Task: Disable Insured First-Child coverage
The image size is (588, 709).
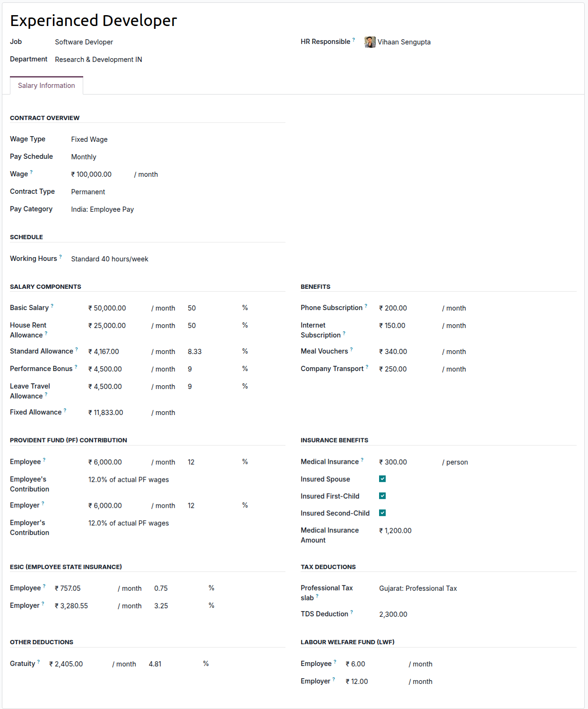Action: 382,496
